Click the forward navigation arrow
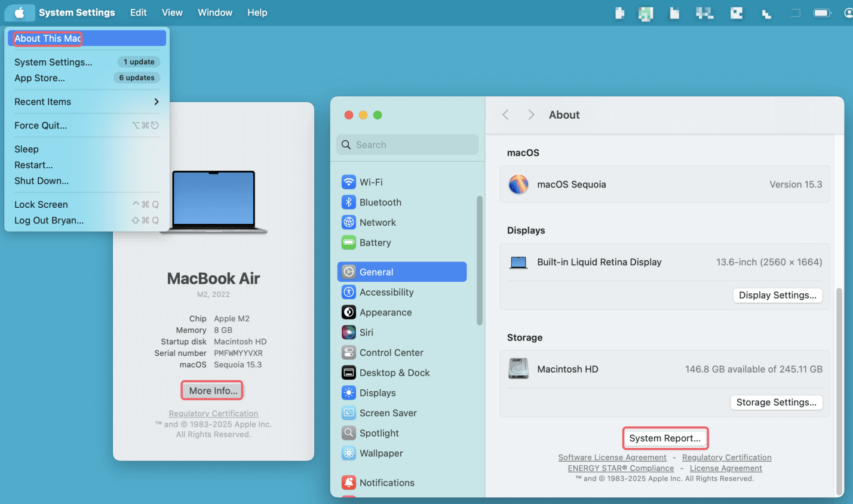This screenshot has height=504, width=853. tap(530, 115)
